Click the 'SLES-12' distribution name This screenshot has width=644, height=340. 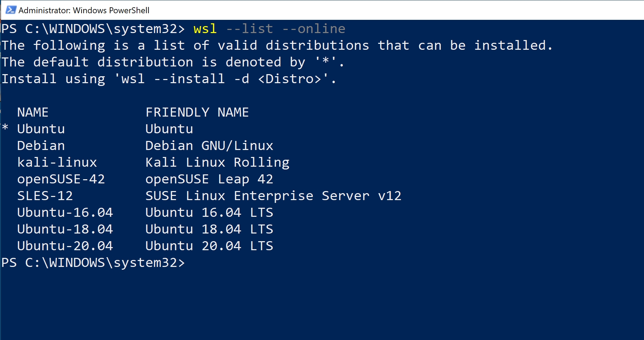(x=45, y=196)
